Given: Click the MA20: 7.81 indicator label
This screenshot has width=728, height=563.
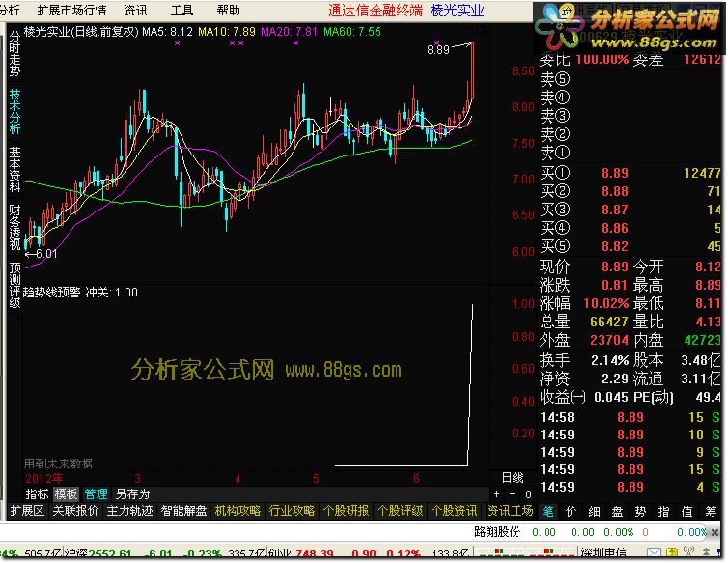Looking at the screenshot, I should pos(289,32).
